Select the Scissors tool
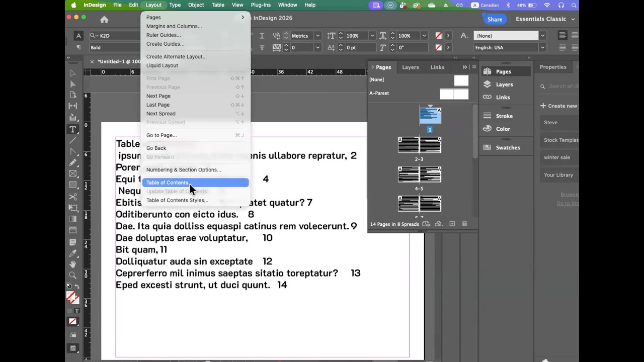This screenshot has height=362, width=644. click(x=73, y=197)
